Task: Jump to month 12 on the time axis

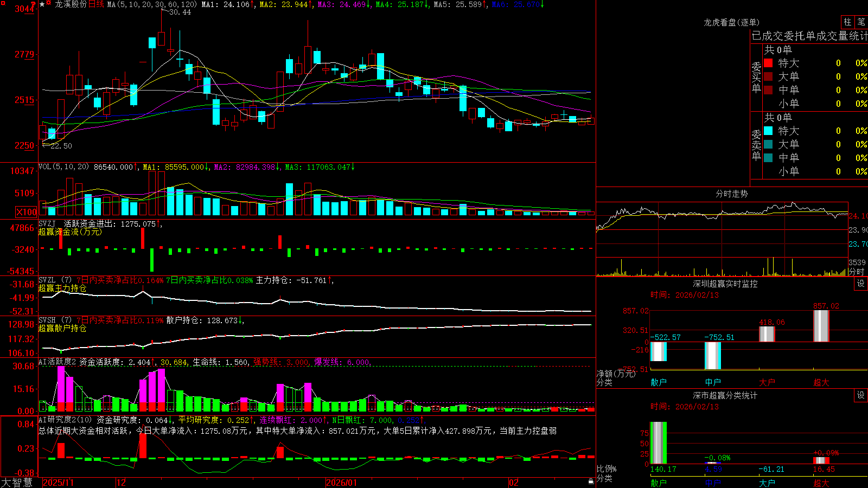Action: [121, 483]
